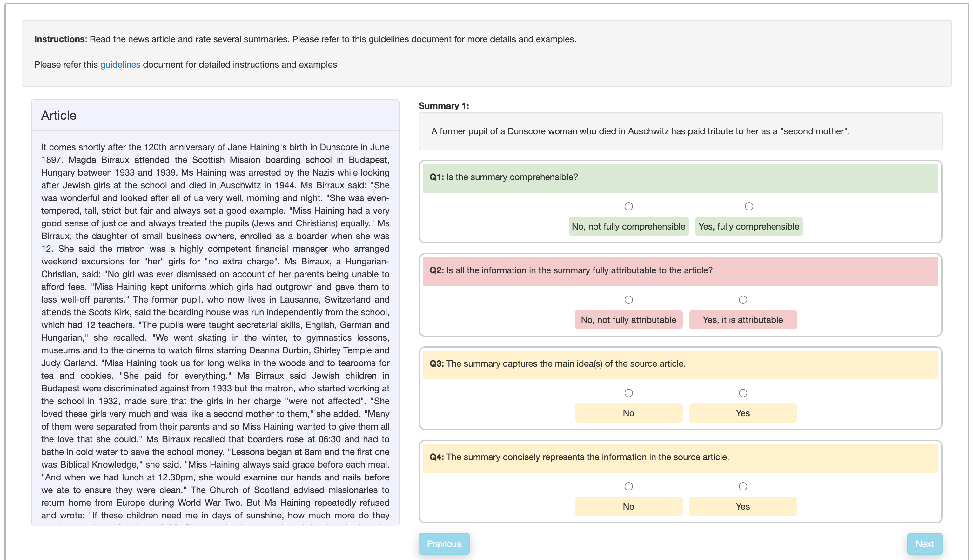Click the "No, not fully comprehensible" label in Q1
973x560 pixels.
(628, 227)
